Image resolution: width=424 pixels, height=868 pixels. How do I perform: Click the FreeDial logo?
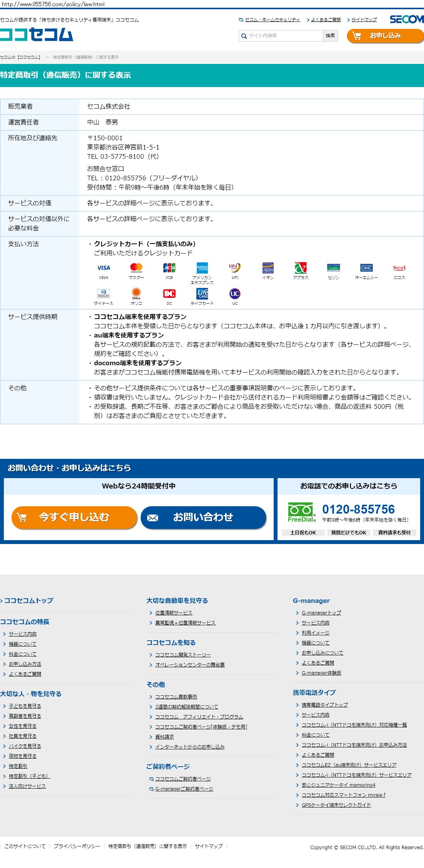(x=302, y=512)
